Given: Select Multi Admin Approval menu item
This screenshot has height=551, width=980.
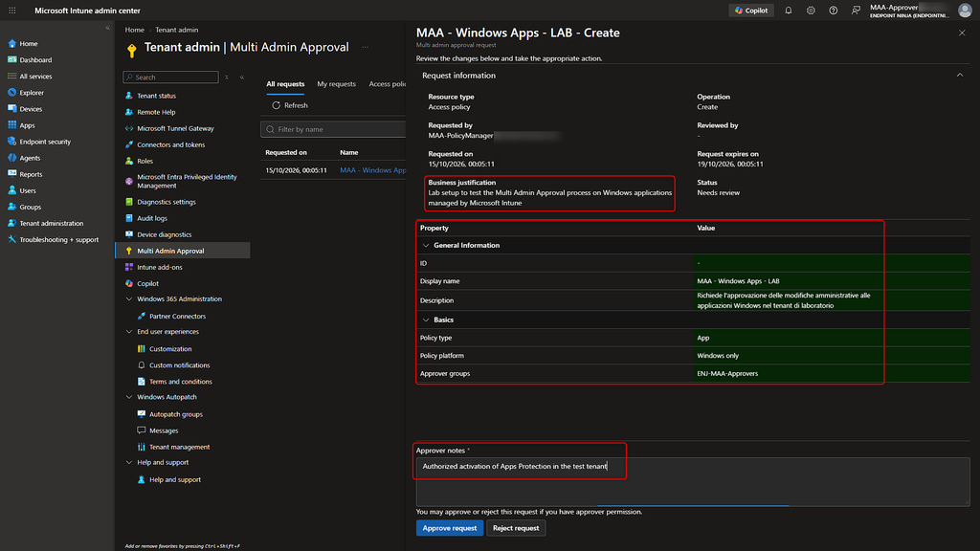Looking at the screenshot, I should (183, 251).
